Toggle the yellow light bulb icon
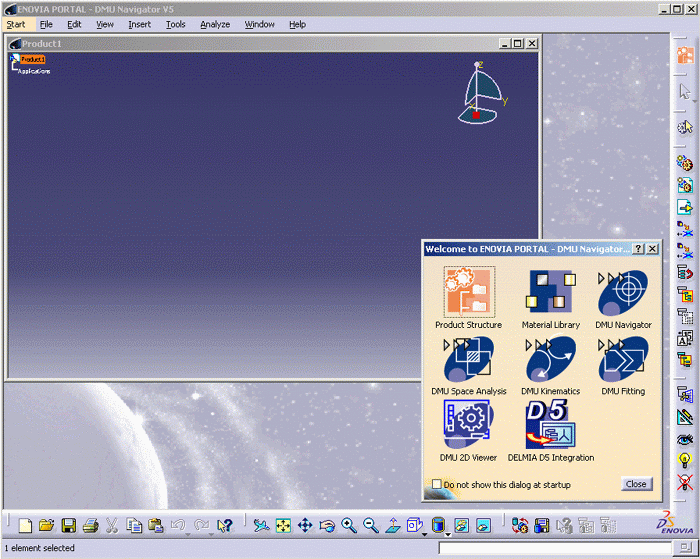 [685, 460]
